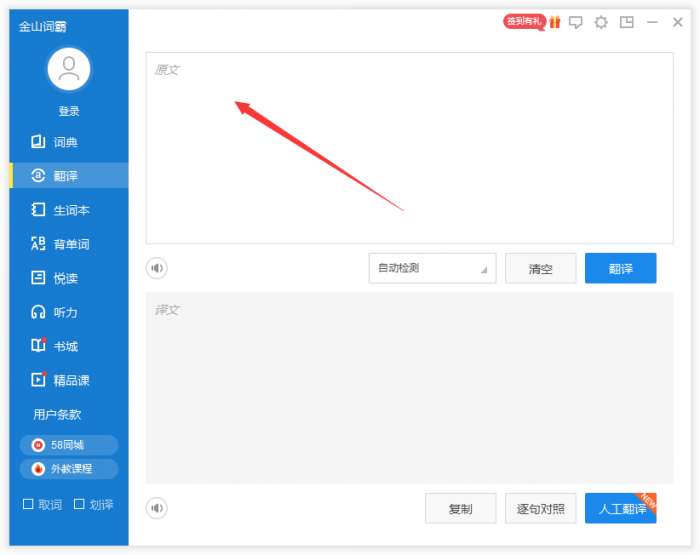Click the 金山词霸 title text

[x=42, y=27]
